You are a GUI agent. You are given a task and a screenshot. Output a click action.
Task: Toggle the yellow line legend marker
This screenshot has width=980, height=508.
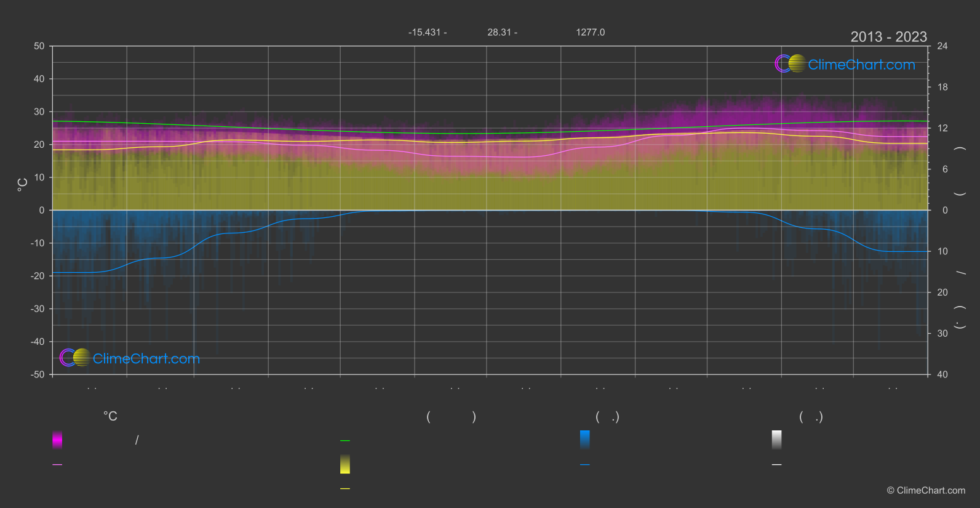pos(345,489)
